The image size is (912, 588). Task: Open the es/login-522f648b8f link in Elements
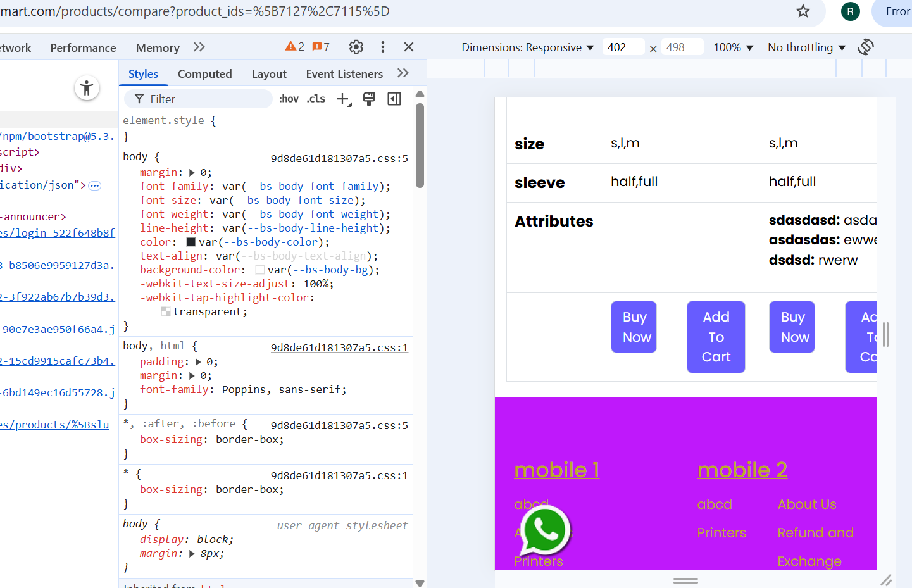tap(58, 233)
